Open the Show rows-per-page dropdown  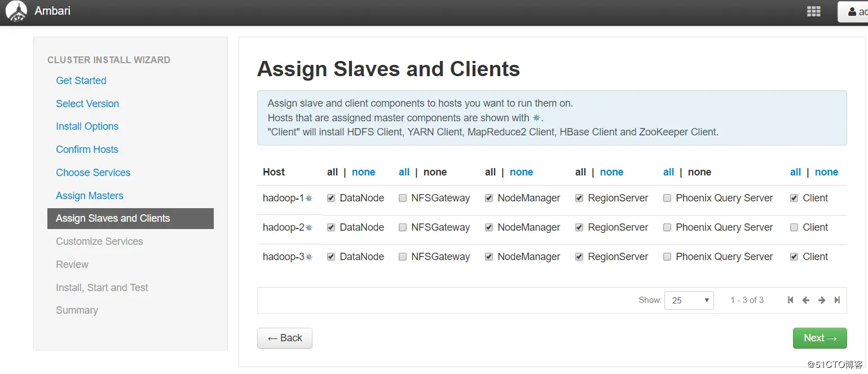pyautogui.click(x=689, y=300)
